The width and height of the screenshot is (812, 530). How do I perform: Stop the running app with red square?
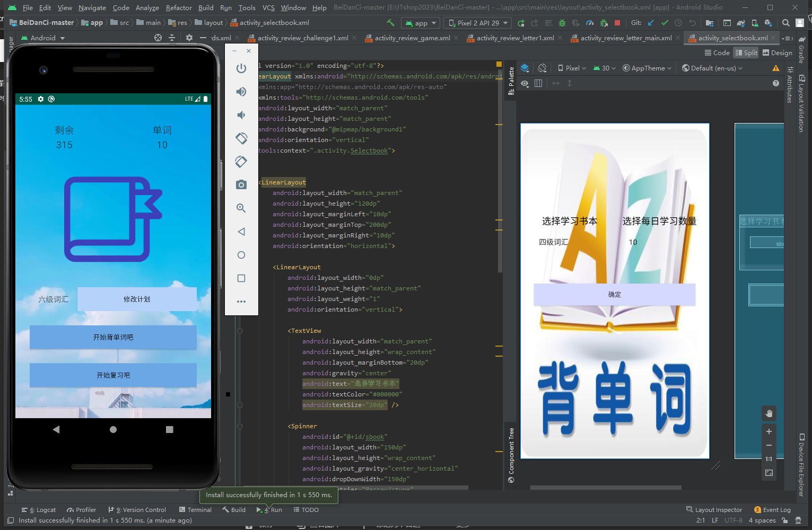pos(617,23)
